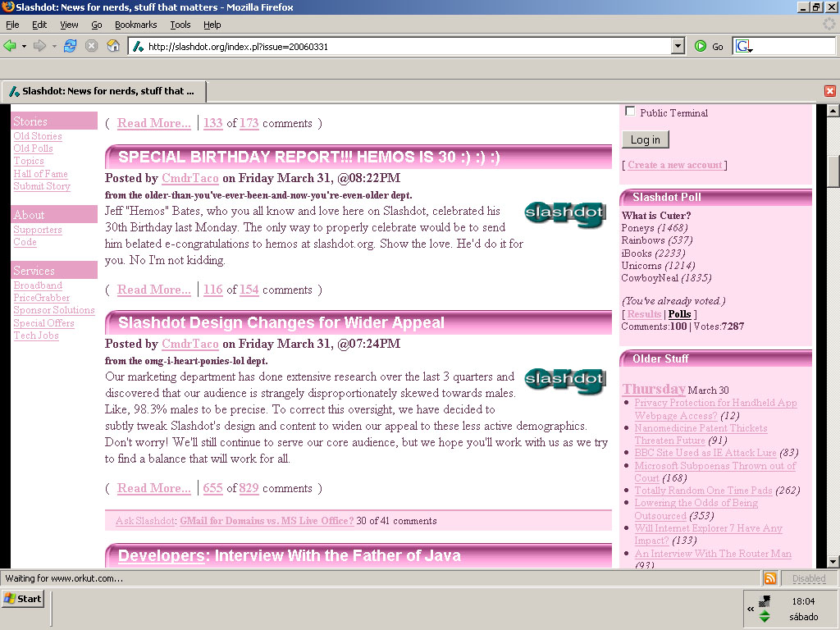This screenshot has height=630, width=840.
Task: Open the Code link under About
Action: 25,242
